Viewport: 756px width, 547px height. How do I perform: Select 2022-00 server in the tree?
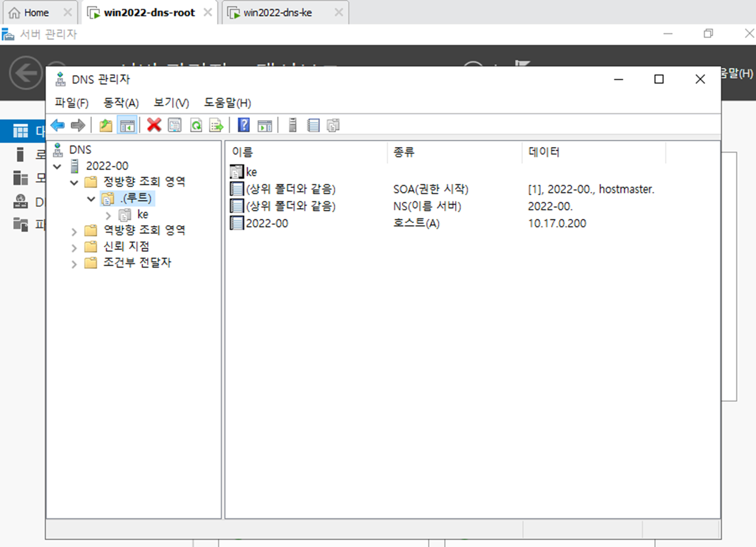click(107, 166)
